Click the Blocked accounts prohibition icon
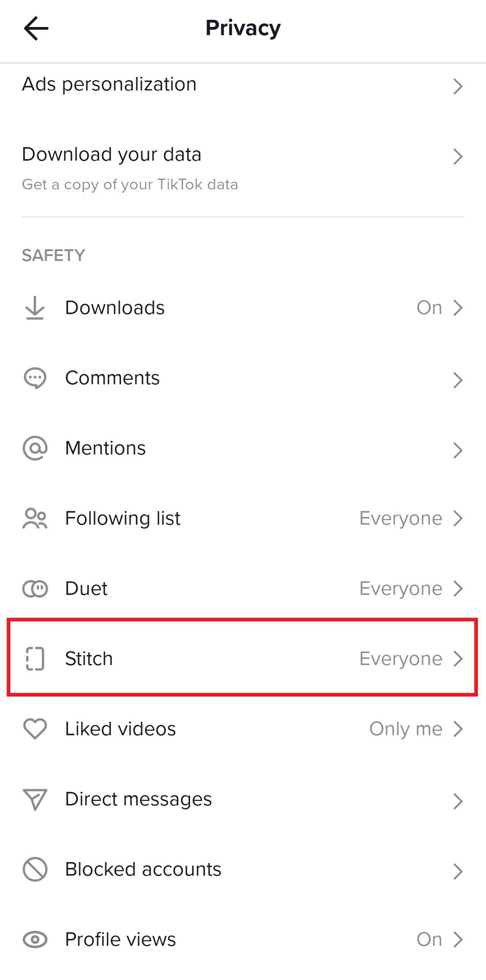This screenshot has height=980, width=486. [x=35, y=869]
